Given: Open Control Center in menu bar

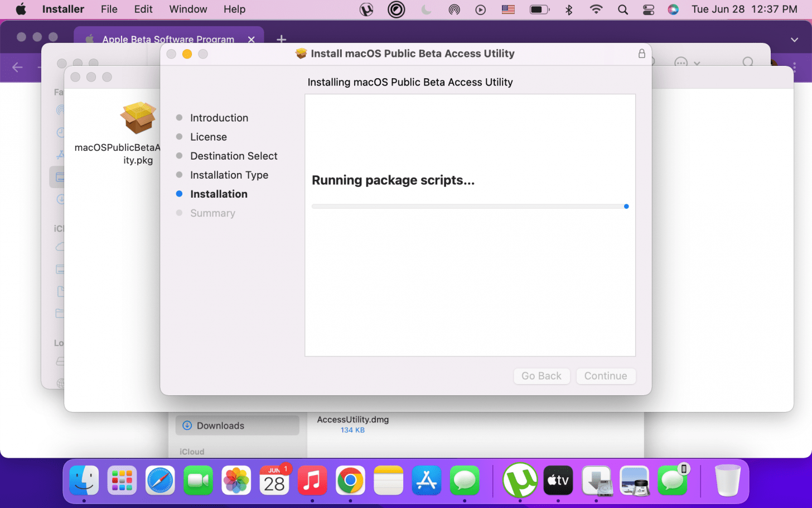Looking at the screenshot, I should [648, 9].
